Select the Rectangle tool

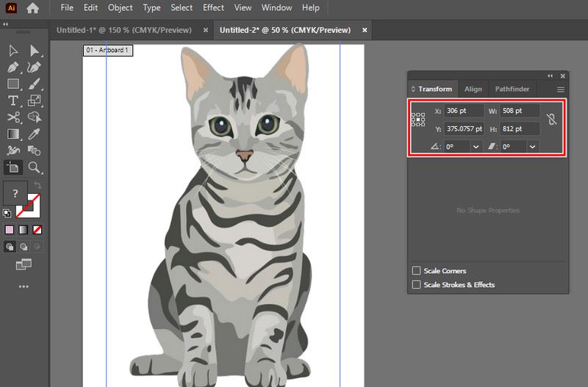click(13, 84)
